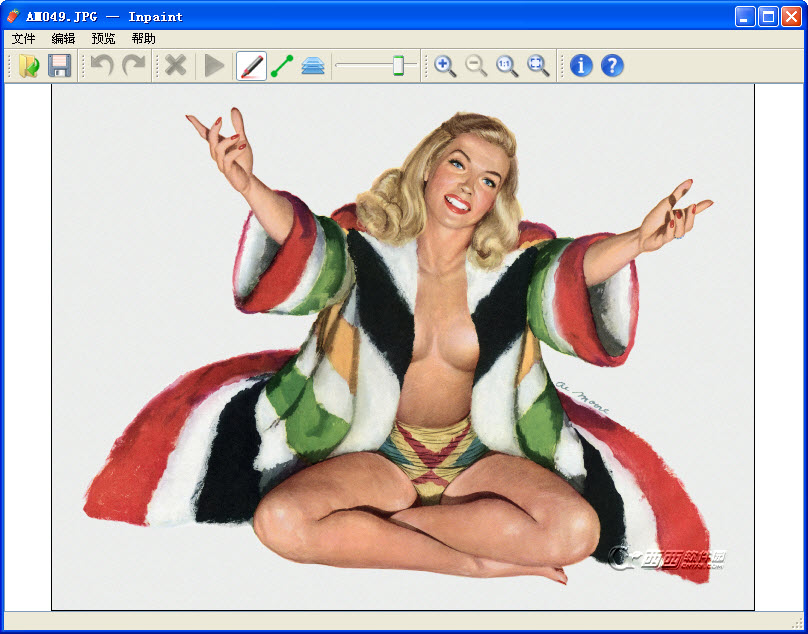Redo the last undone action
The width and height of the screenshot is (808, 634).
[133, 66]
